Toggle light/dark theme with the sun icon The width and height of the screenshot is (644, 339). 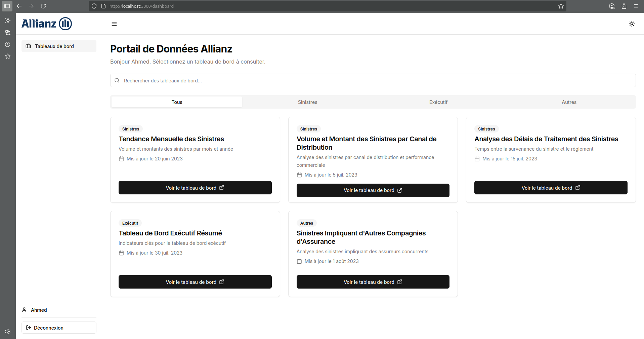[632, 24]
